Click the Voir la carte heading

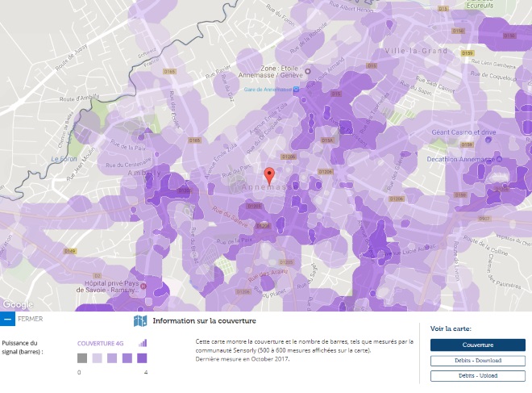coord(451,328)
